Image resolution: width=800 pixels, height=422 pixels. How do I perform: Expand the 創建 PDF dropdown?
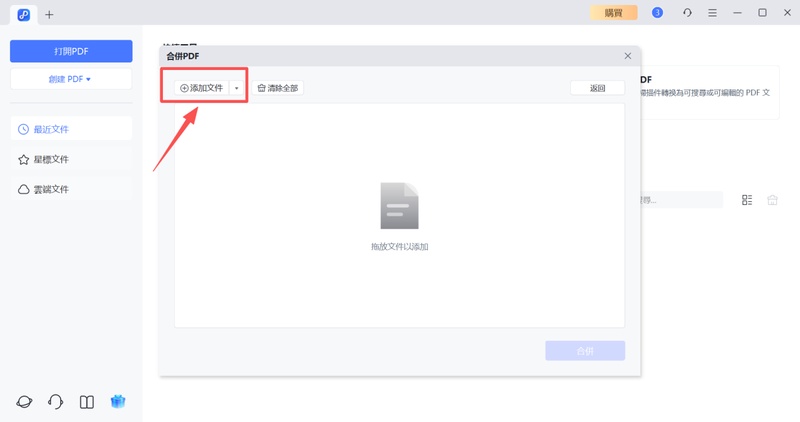(71, 78)
